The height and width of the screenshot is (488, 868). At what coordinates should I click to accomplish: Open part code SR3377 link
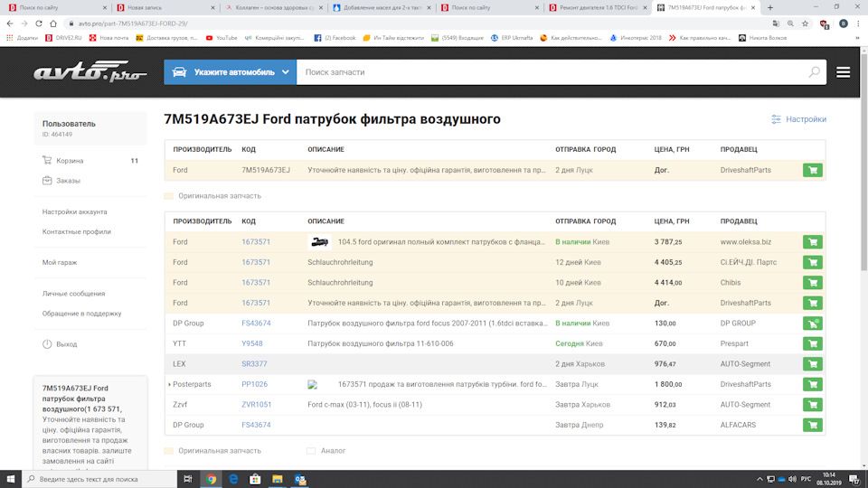pos(254,364)
